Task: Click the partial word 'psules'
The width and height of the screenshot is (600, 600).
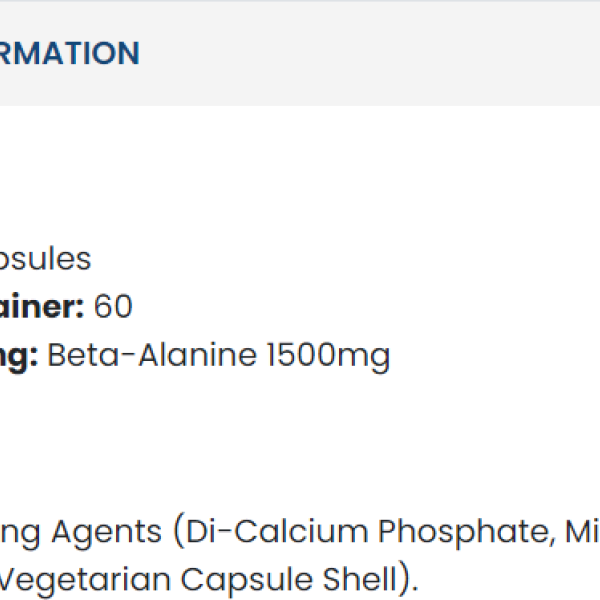Action: coord(45,259)
